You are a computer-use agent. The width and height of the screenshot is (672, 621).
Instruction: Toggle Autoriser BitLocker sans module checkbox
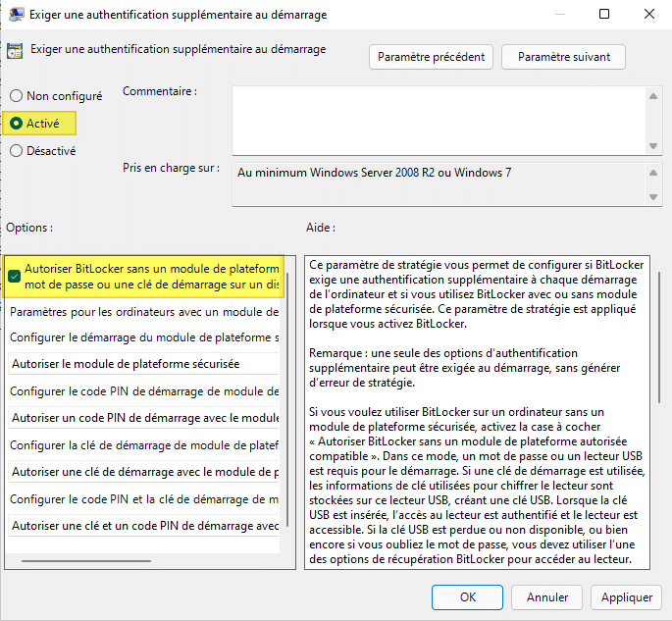[x=14, y=277]
